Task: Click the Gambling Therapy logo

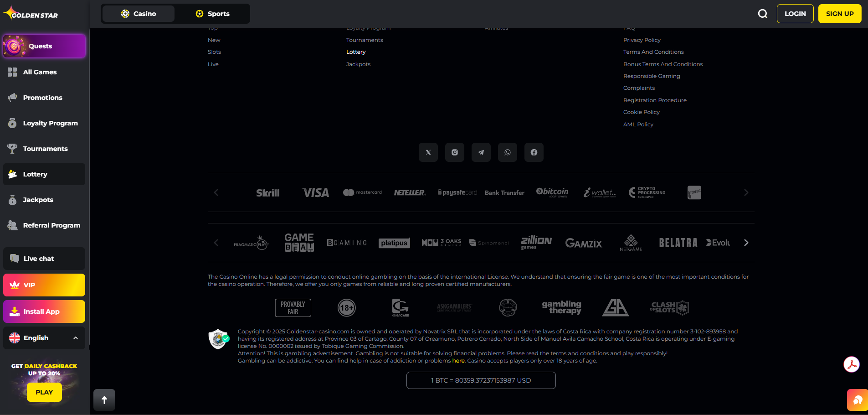Action: 561,307
